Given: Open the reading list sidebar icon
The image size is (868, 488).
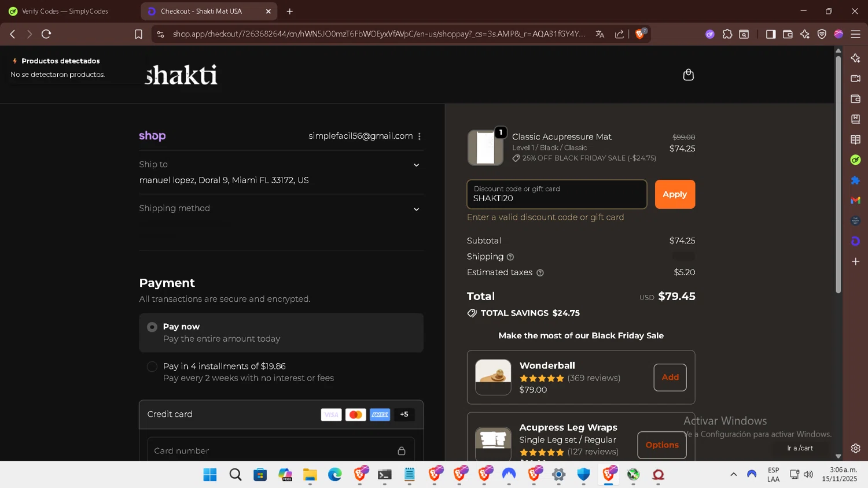Looking at the screenshot, I should tap(855, 139).
